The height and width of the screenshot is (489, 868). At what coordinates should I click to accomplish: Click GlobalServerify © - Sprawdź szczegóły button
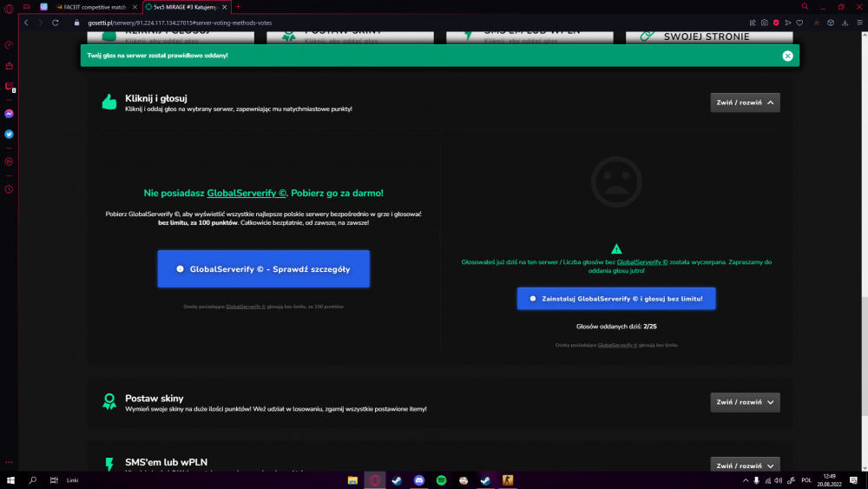pyautogui.click(x=264, y=268)
